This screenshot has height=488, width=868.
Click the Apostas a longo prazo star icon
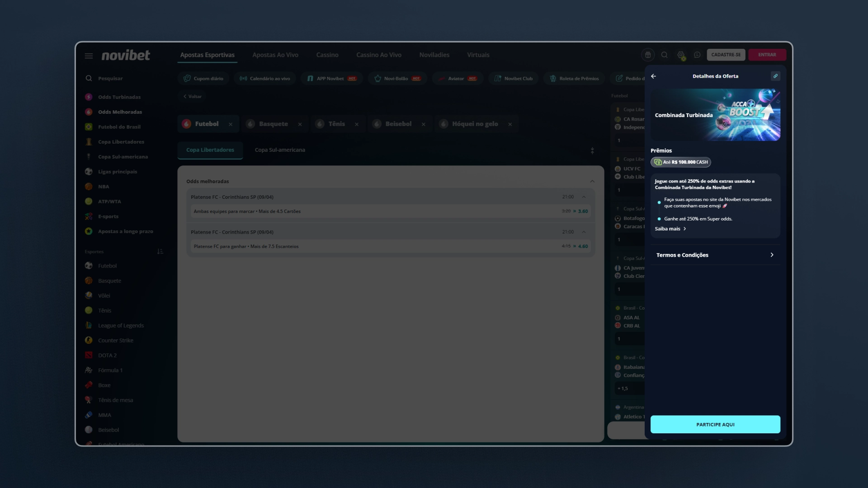(89, 231)
